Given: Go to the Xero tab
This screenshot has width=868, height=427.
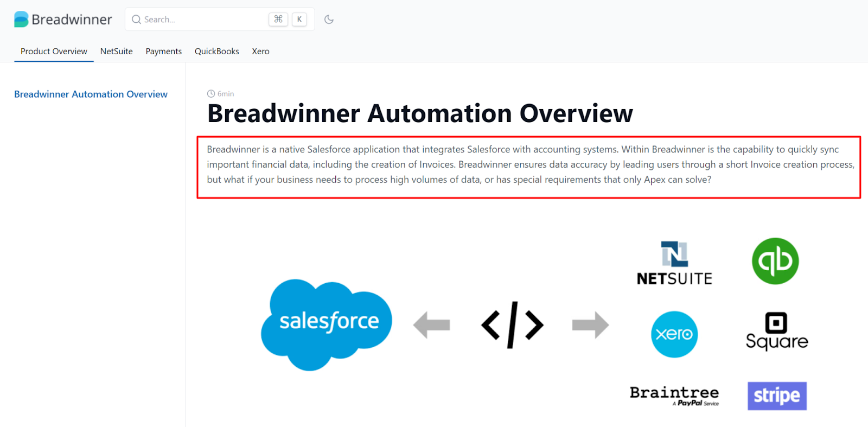Looking at the screenshot, I should pos(260,52).
